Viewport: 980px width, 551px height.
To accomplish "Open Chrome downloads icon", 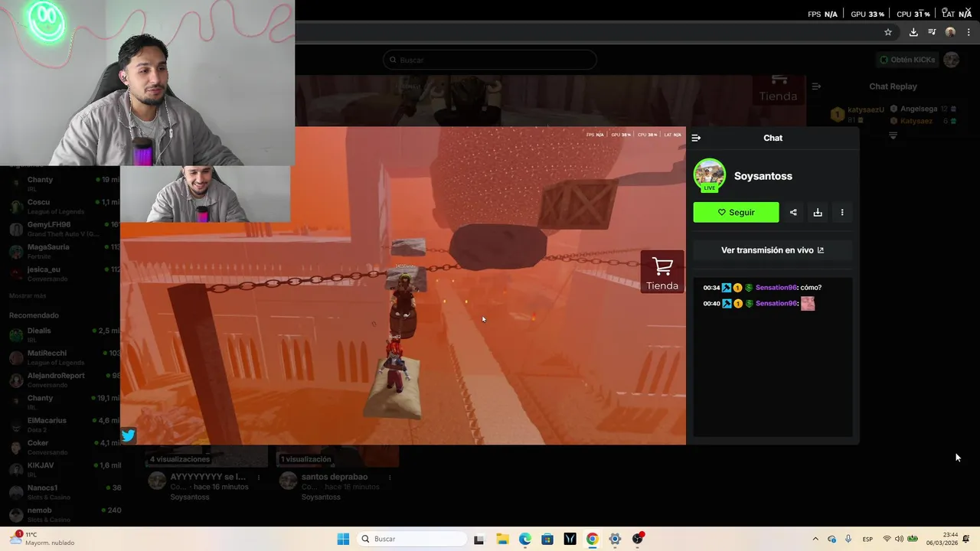I will tap(913, 32).
